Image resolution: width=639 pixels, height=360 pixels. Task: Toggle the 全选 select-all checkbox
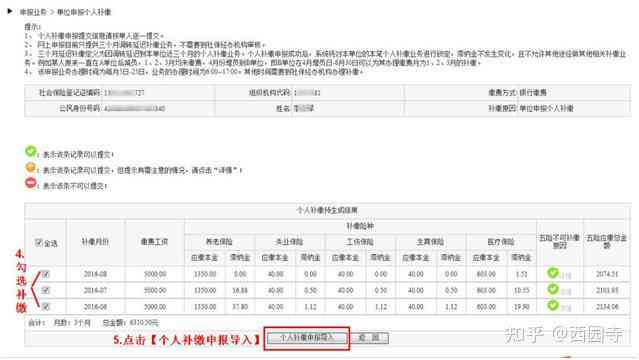click(x=38, y=243)
